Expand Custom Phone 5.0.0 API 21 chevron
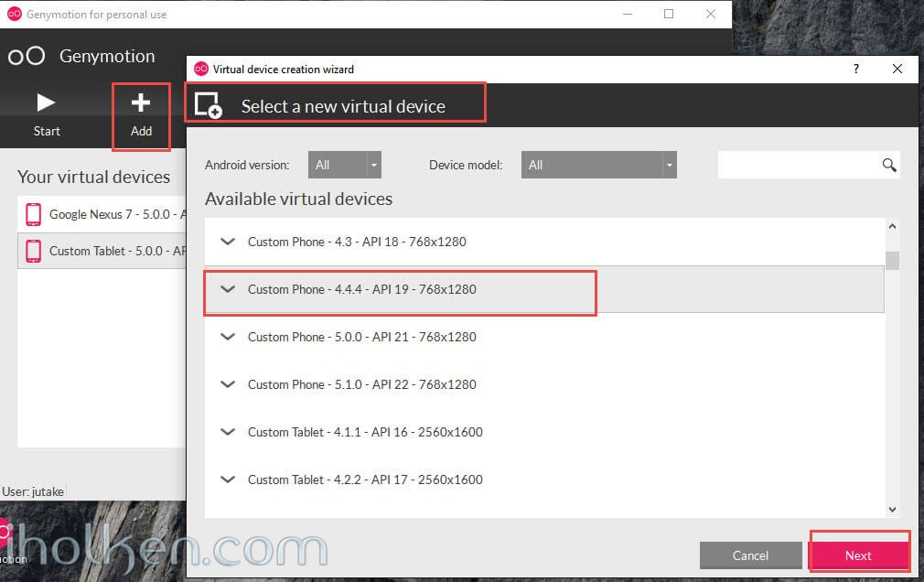Screen dimensions: 924x582 (228, 338)
